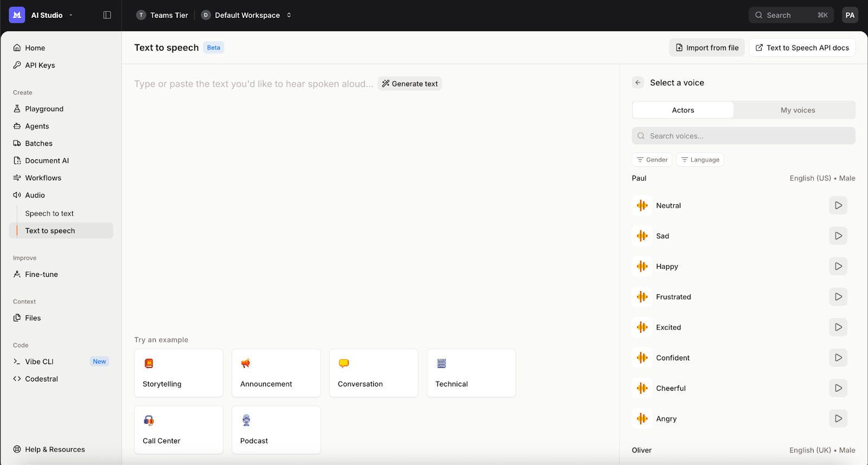Click the back arrow beside Select a voice
The width and height of the screenshot is (868, 465).
pos(638,82)
